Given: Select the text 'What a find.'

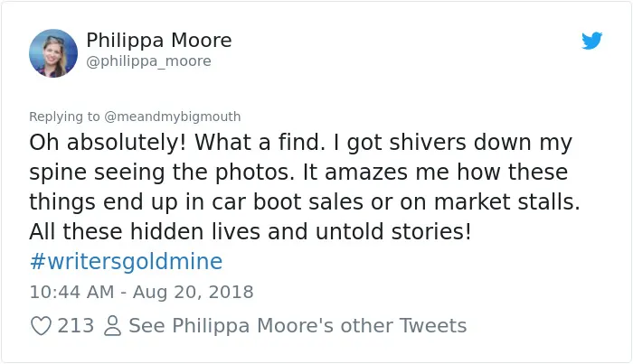Looking at the screenshot, I should [260, 143].
